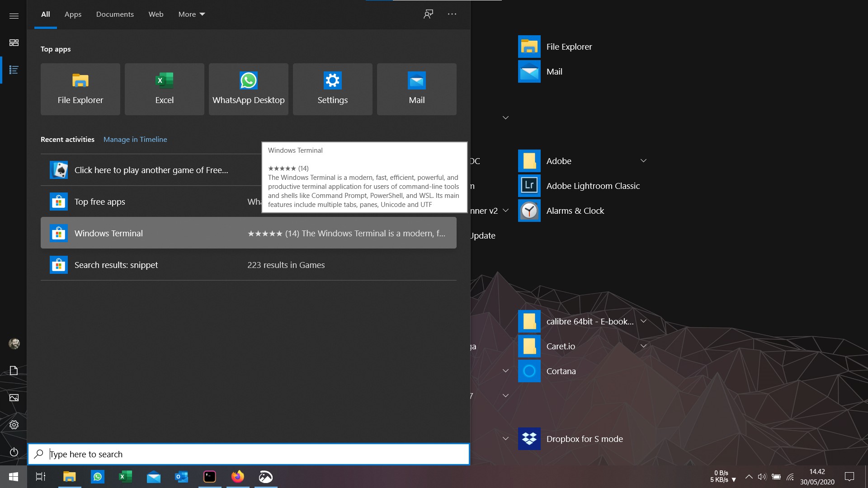Click Manage in Timeline link
This screenshot has height=488, width=868.
(135, 139)
